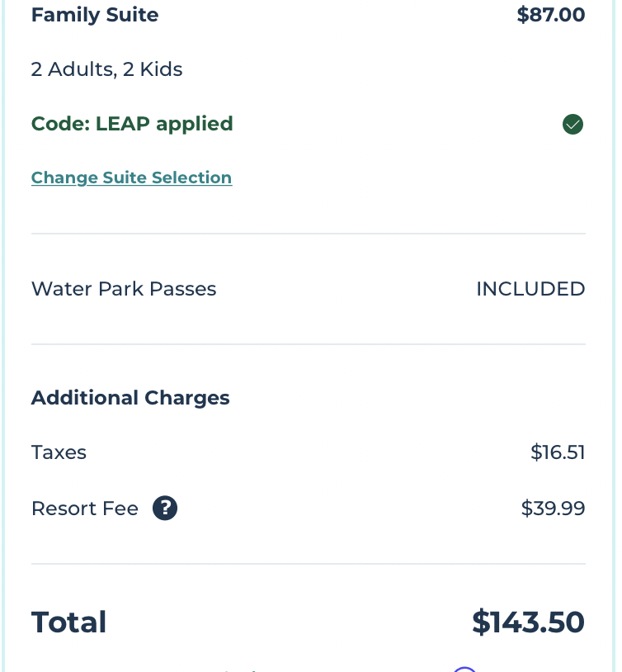The width and height of the screenshot is (622, 672).
Task: Click the Taxes label
Action: pyautogui.click(x=59, y=452)
